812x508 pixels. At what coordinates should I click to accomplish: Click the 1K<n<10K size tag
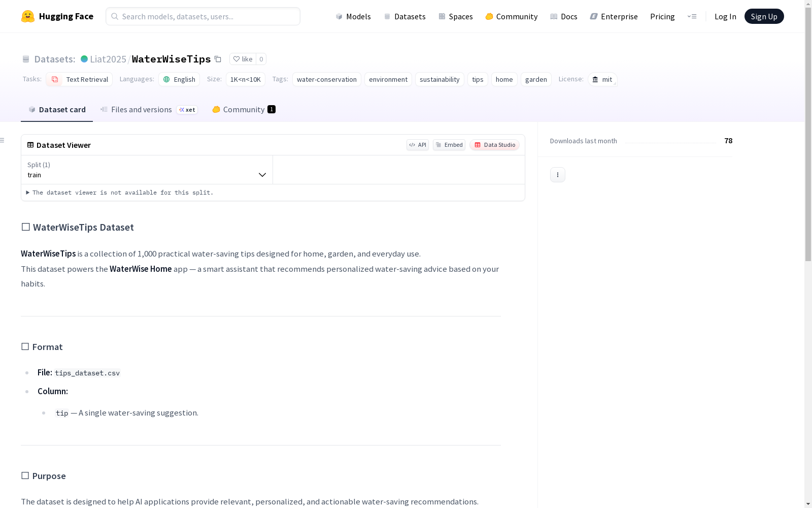(x=246, y=79)
